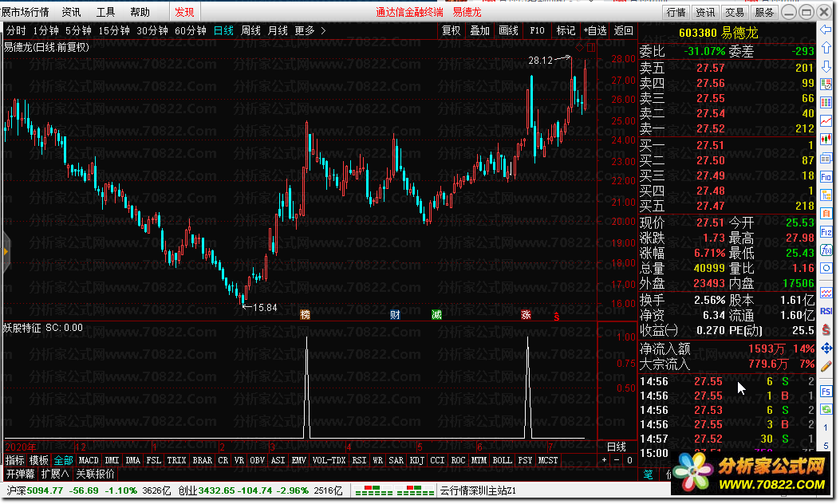Expand 更多 more periods
Viewport: 840px width, 504px height.
310,30
